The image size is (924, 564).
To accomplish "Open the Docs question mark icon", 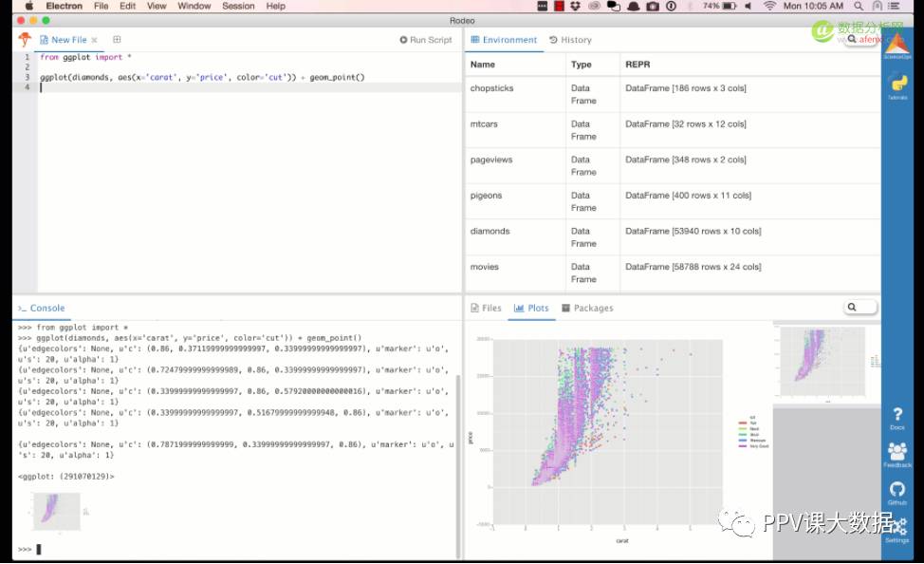I will pos(896,419).
